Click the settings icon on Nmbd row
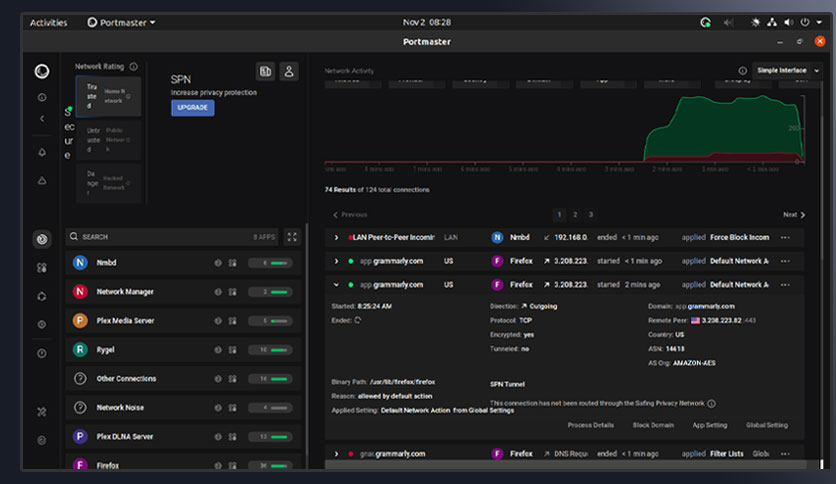Image resolution: width=836 pixels, height=484 pixels. [x=232, y=263]
